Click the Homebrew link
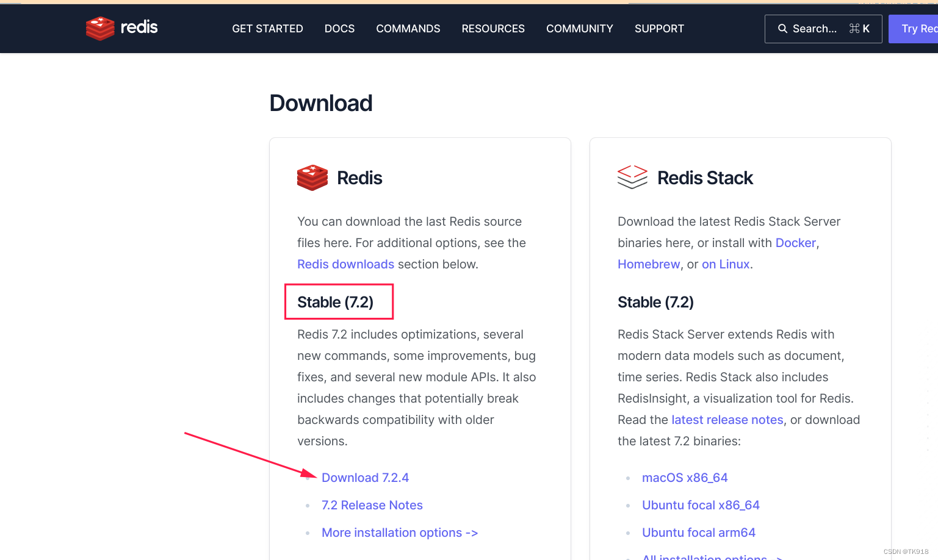The height and width of the screenshot is (560, 938). [x=649, y=264]
